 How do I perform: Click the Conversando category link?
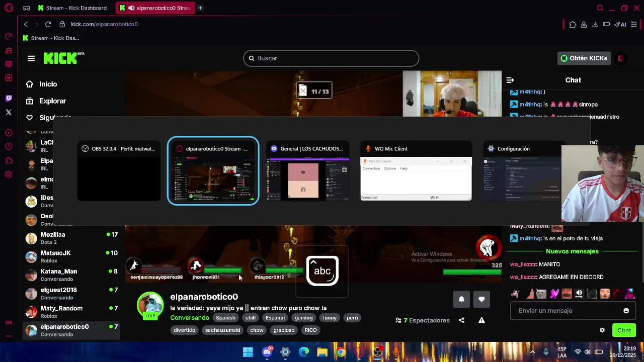[190, 318]
